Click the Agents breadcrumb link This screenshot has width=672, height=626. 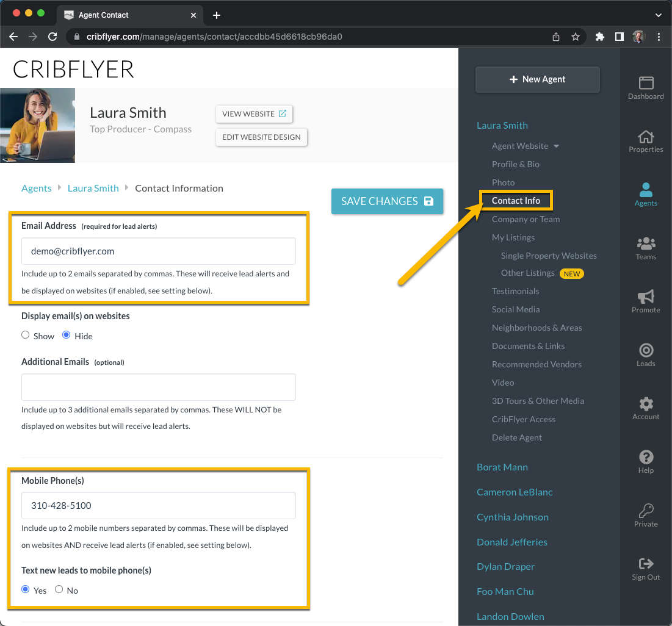coord(37,189)
